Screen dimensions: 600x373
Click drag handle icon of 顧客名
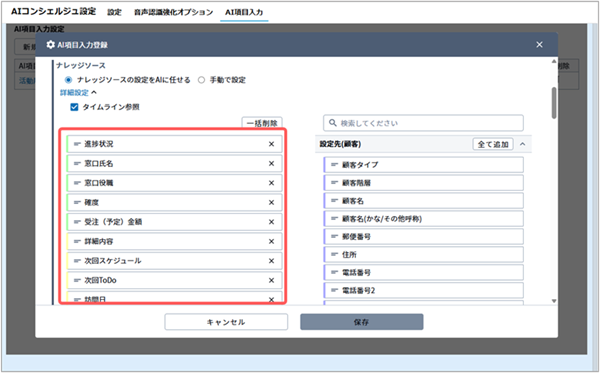coord(334,200)
